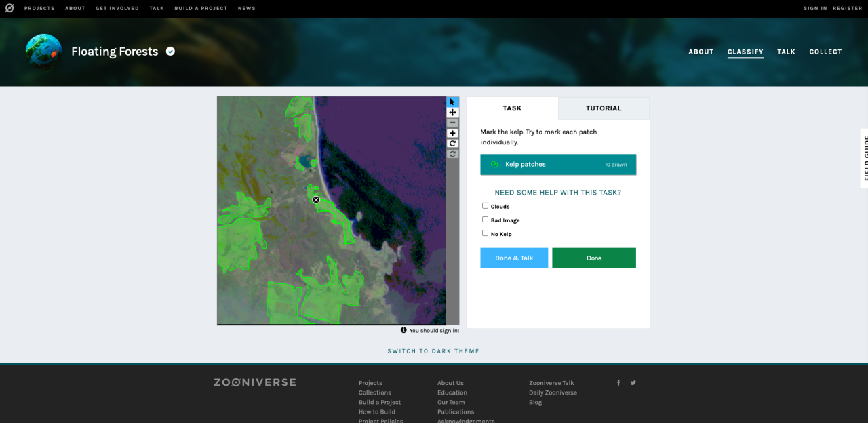This screenshot has width=868, height=423.
Task: Click the Sign In link
Action: (x=815, y=9)
